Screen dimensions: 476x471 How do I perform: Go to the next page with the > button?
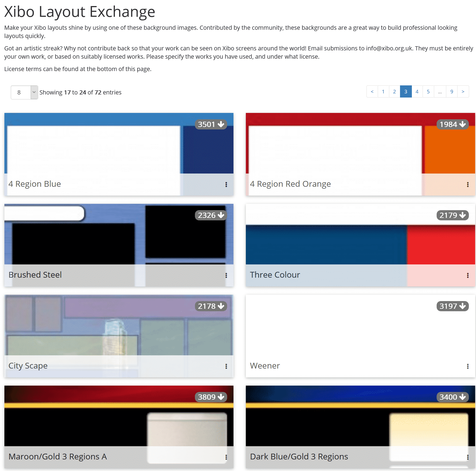463,91
